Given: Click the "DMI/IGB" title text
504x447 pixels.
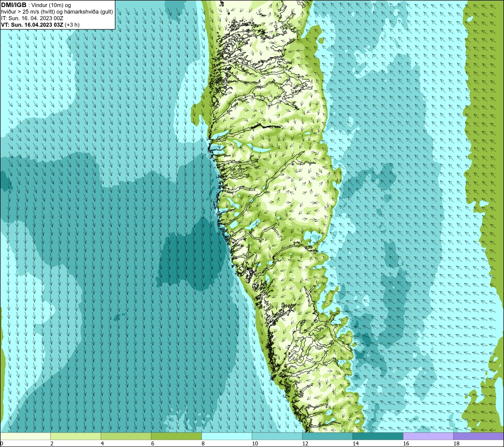Looking at the screenshot, I should 14,5.
